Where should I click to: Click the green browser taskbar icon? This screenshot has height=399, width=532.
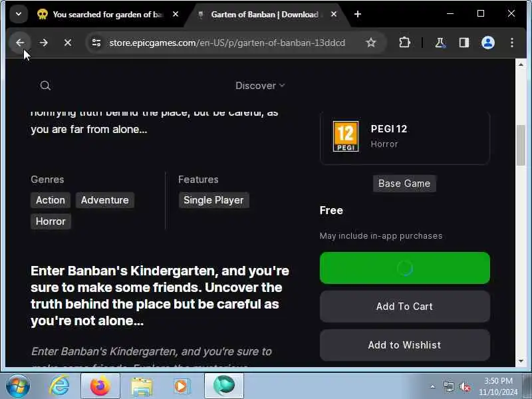224,386
